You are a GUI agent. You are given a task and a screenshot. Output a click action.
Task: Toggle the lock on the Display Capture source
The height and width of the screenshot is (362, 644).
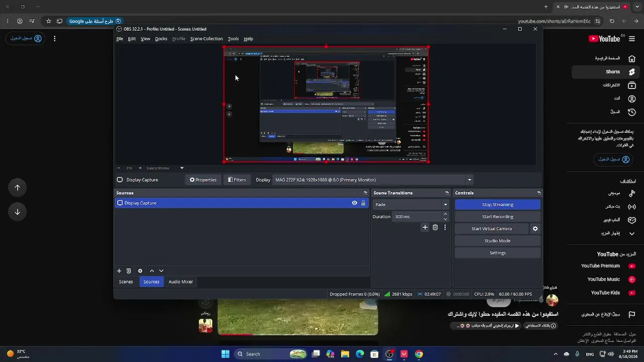(x=363, y=203)
